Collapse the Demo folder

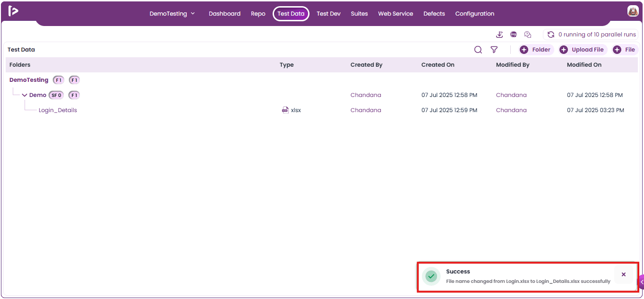tap(25, 95)
